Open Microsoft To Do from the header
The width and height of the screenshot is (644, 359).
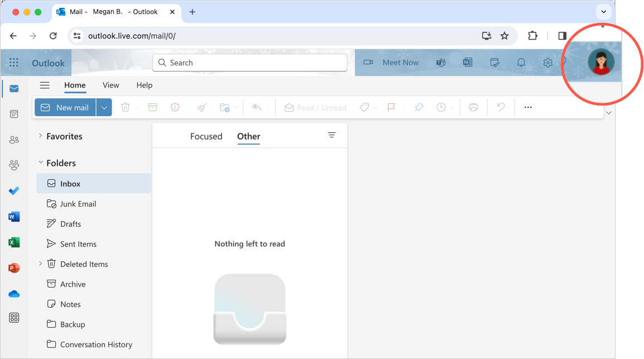(x=495, y=63)
